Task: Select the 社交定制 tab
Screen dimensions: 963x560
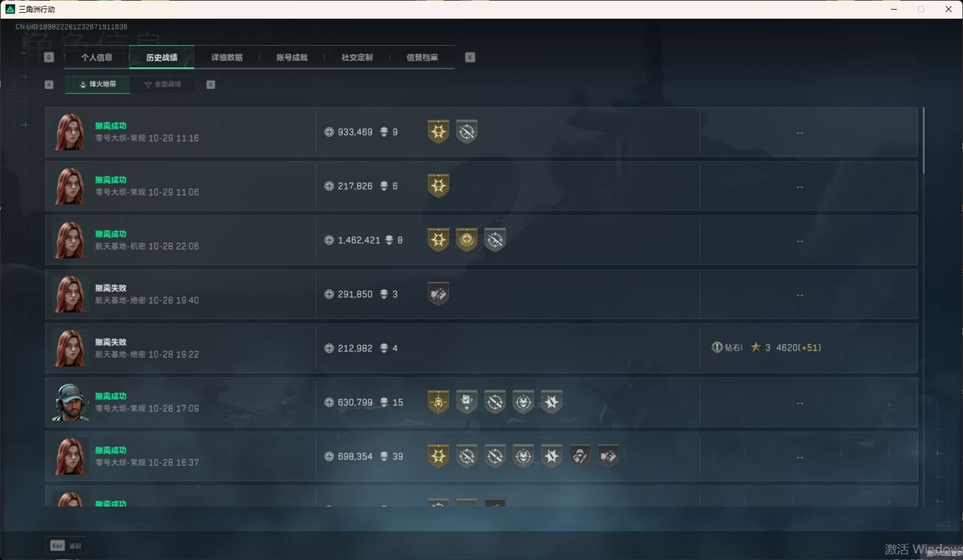Action: point(357,57)
